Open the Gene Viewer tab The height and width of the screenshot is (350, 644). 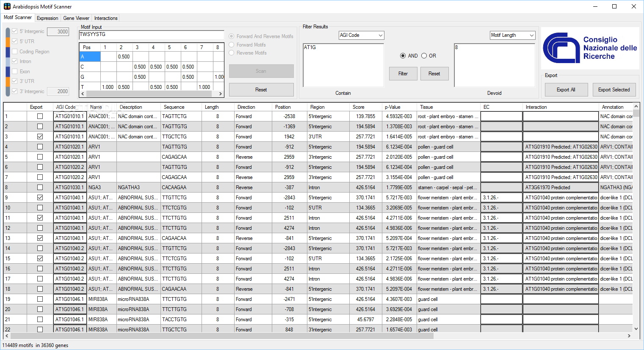76,18
